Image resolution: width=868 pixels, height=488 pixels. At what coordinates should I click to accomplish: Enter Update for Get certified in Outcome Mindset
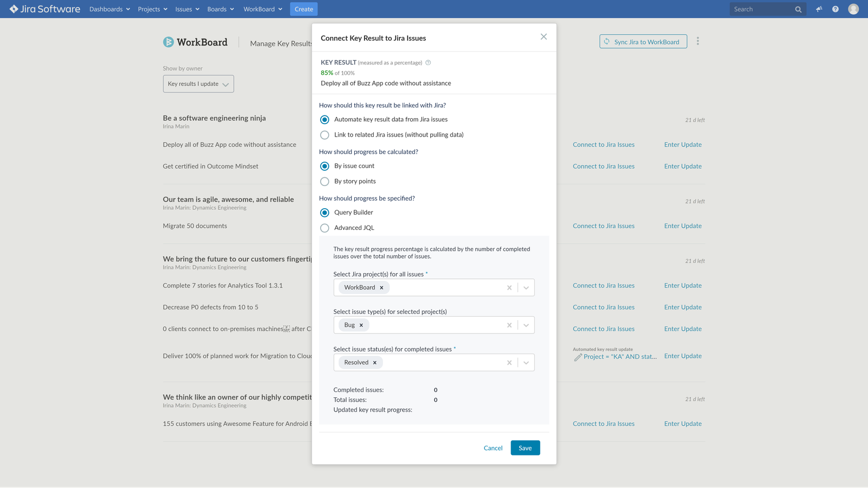683,166
